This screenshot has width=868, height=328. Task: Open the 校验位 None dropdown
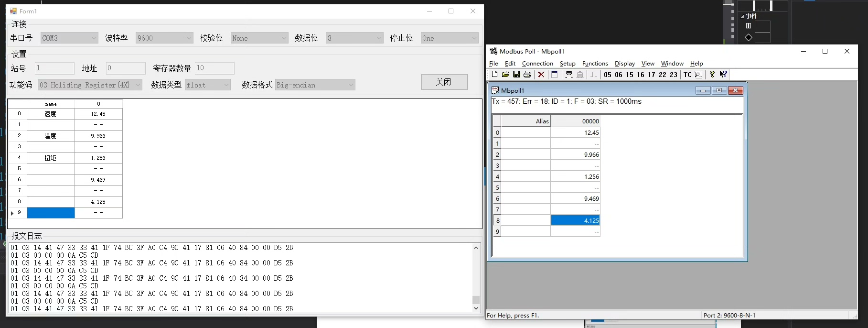tap(259, 38)
